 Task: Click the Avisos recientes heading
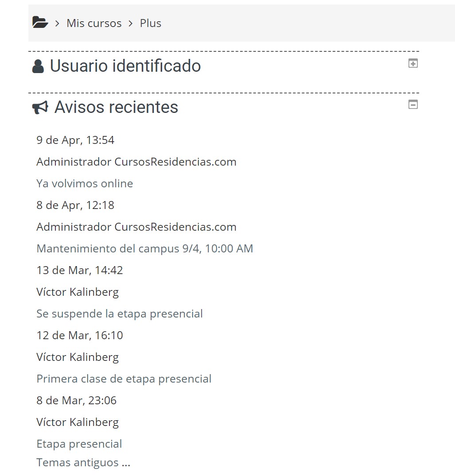click(116, 107)
